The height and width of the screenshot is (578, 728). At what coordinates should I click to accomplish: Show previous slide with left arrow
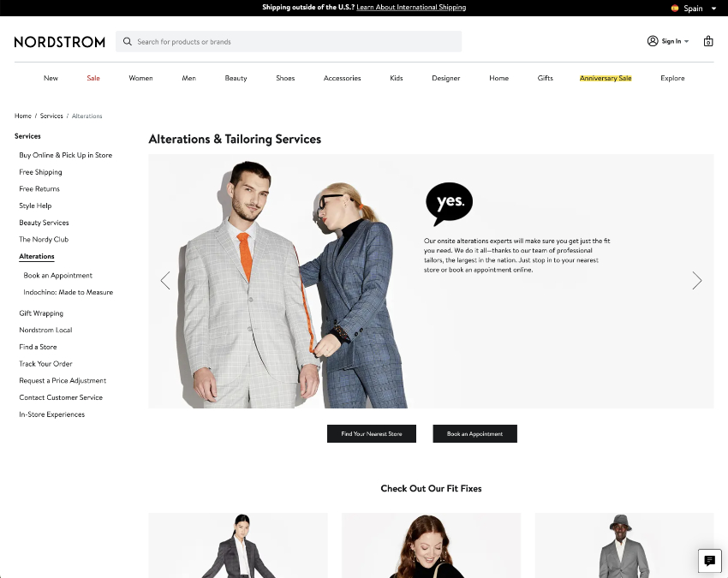[165, 280]
